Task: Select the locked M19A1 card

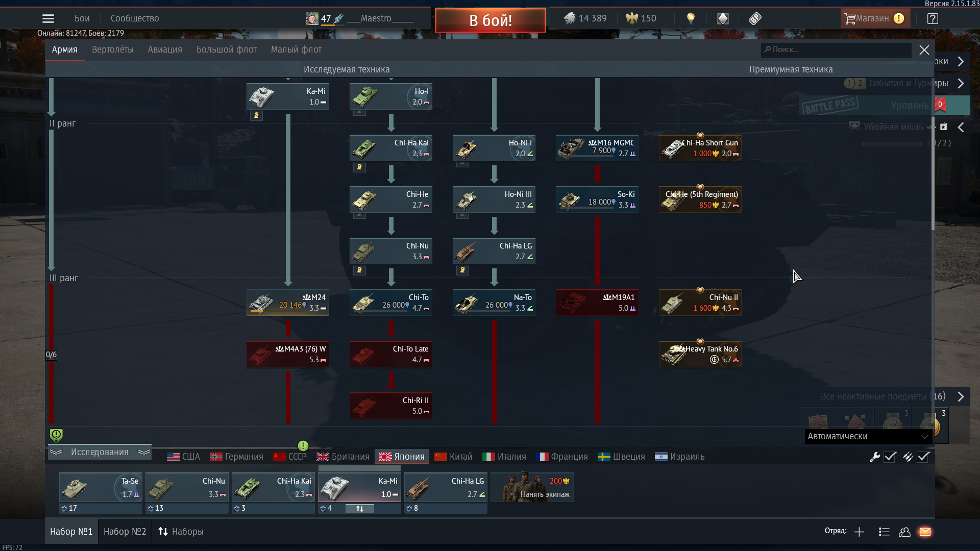Action: point(597,303)
